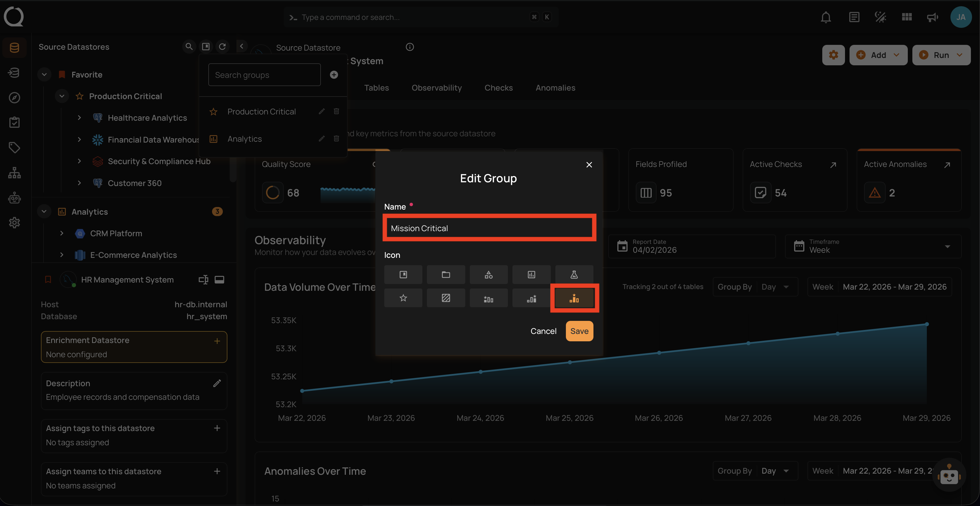Viewport: 980px width, 506px height.
Task: Click the bookmark icon beside HR Management System
Action: pyautogui.click(x=48, y=279)
